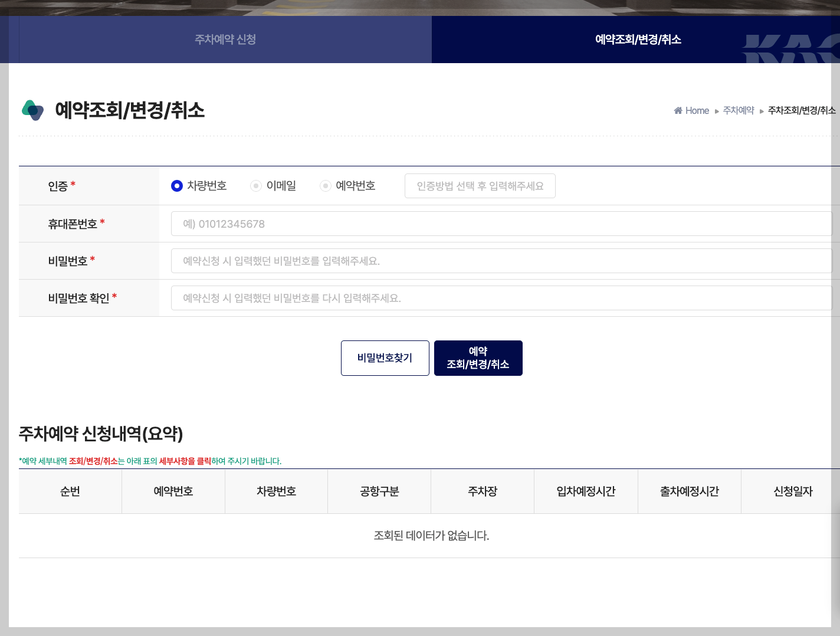Open the 주차예약 breadcrumb link

pos(738,110)
